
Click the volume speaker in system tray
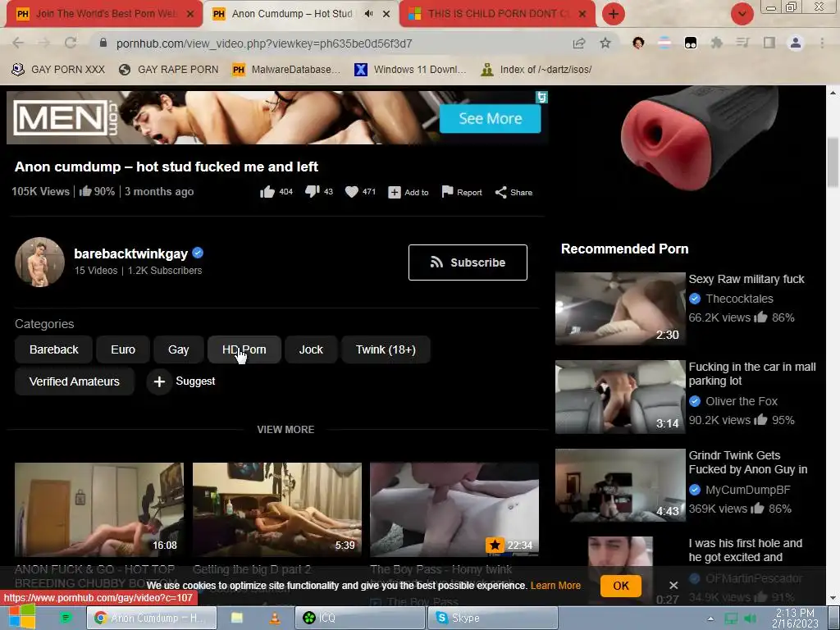click(x=750, y=619)
